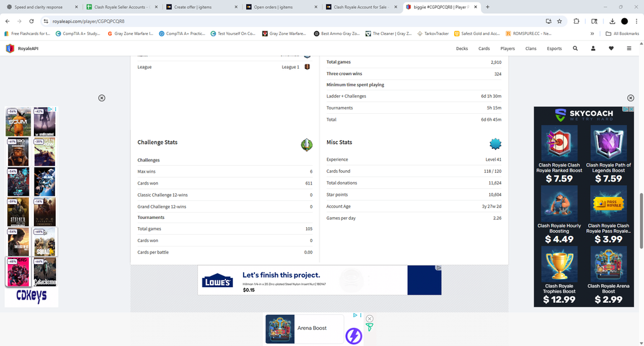The height and width of the screenshot is (346, 644).
Task: Click the League 1 badge icon
Action: [307, 67]
